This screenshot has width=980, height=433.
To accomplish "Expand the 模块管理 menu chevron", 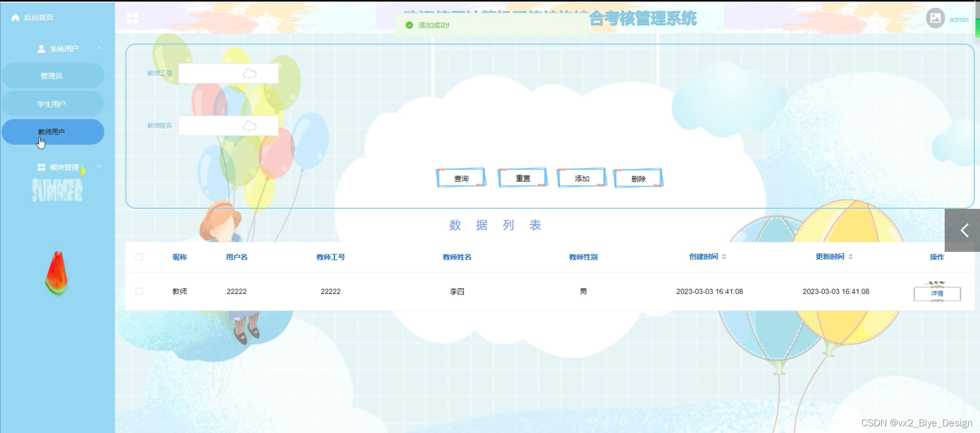I will point(99,166).
